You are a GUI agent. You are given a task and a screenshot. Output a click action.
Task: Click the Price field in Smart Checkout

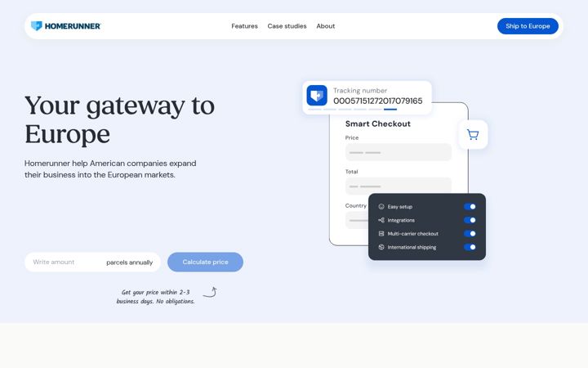click(399, 152)
